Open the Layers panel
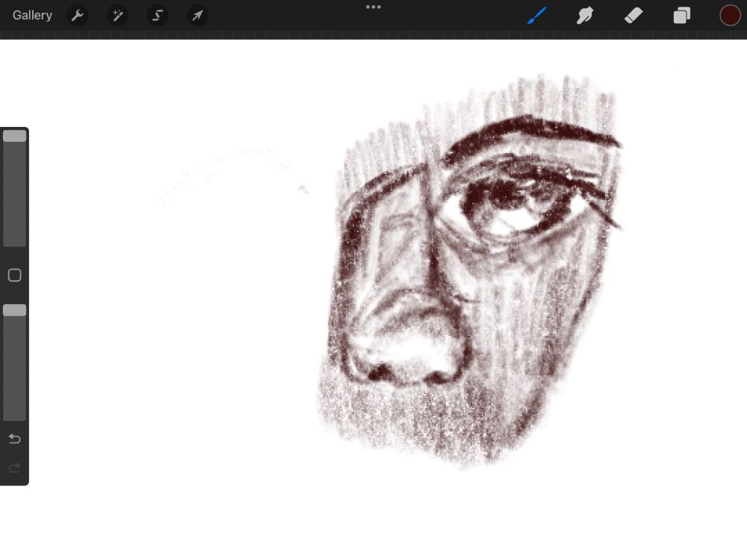 tap(682, 15)
